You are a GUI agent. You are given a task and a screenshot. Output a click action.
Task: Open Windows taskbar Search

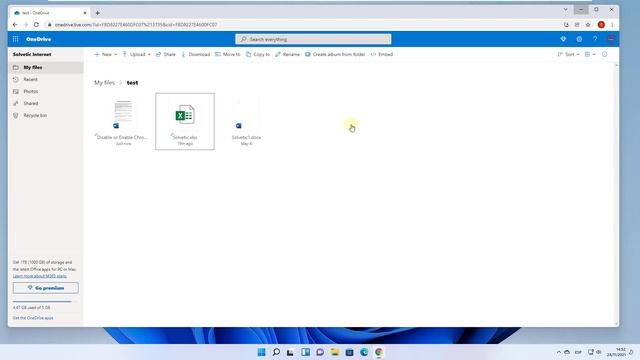point(276,352)
